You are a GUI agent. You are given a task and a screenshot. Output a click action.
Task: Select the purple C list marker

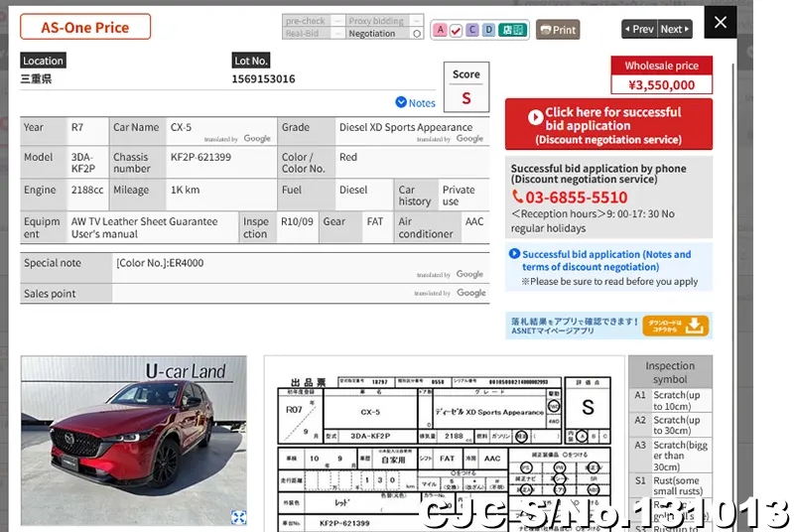(472, 30)
